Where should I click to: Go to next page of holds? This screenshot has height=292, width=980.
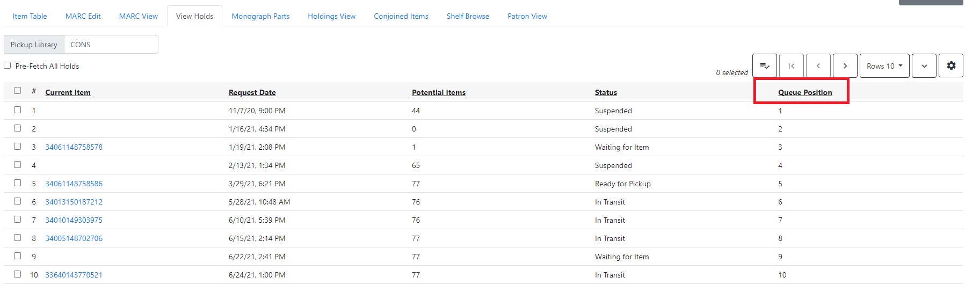pos(845,66)
